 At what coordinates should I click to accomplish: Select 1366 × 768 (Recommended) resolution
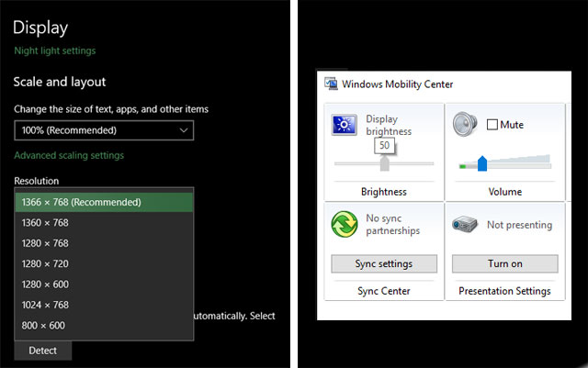(104, 202)
